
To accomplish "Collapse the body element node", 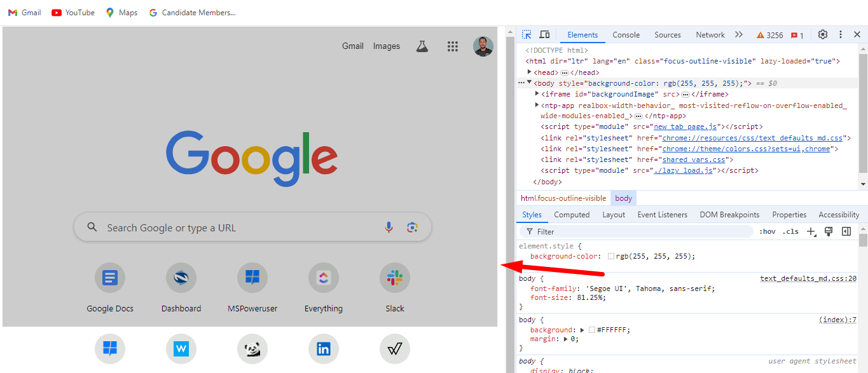I will [529, 83].
